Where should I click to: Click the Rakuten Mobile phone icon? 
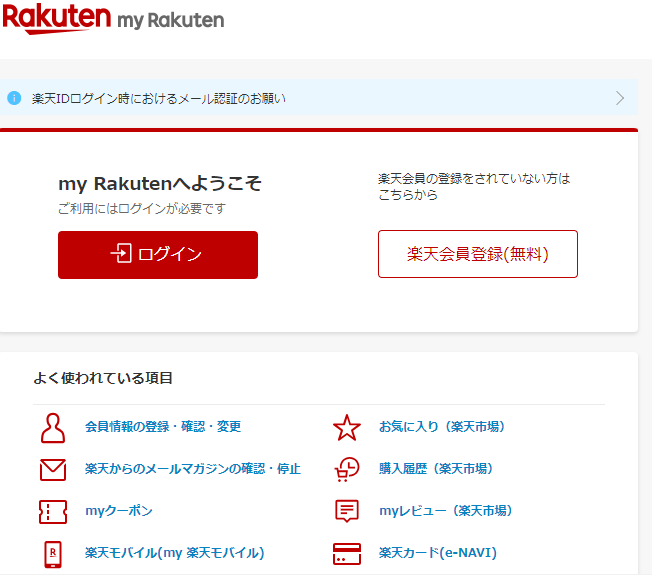pos(53,554)
